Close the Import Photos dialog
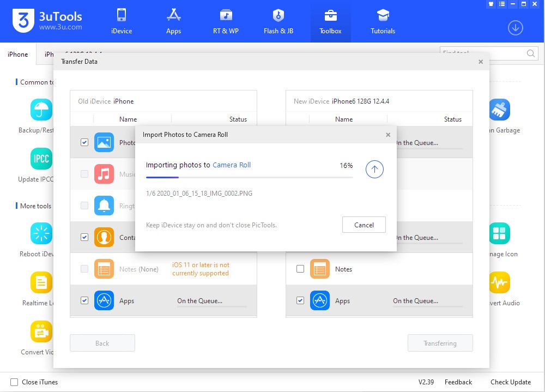 point(388,135)
